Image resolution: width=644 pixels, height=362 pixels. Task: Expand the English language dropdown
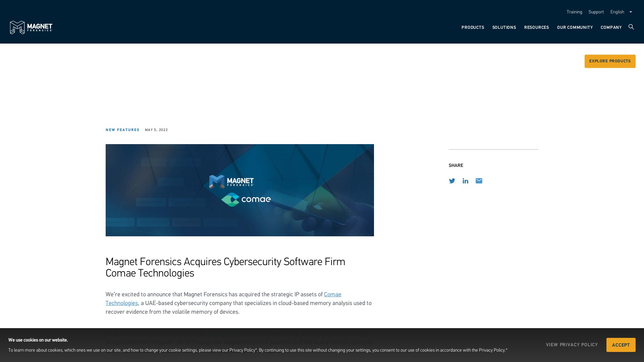[x=621, y=12]
